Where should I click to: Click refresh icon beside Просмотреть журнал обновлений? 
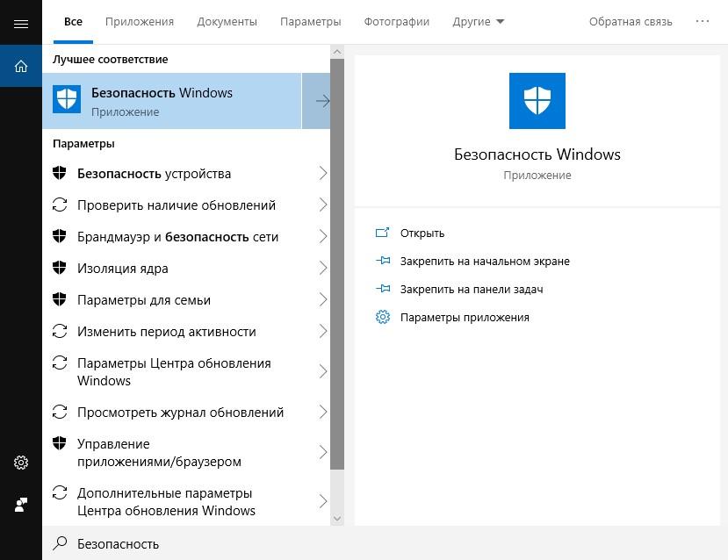click(60, 412)
